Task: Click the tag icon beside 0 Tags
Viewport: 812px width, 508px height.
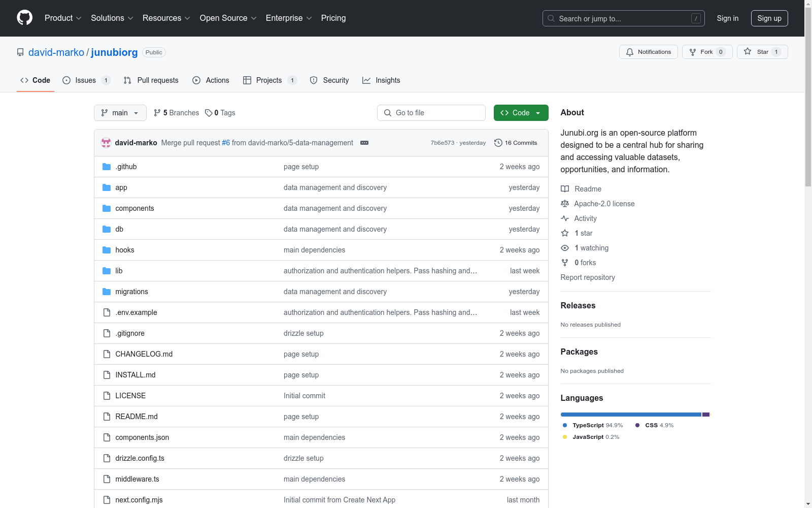Action: tap(209, 113)
